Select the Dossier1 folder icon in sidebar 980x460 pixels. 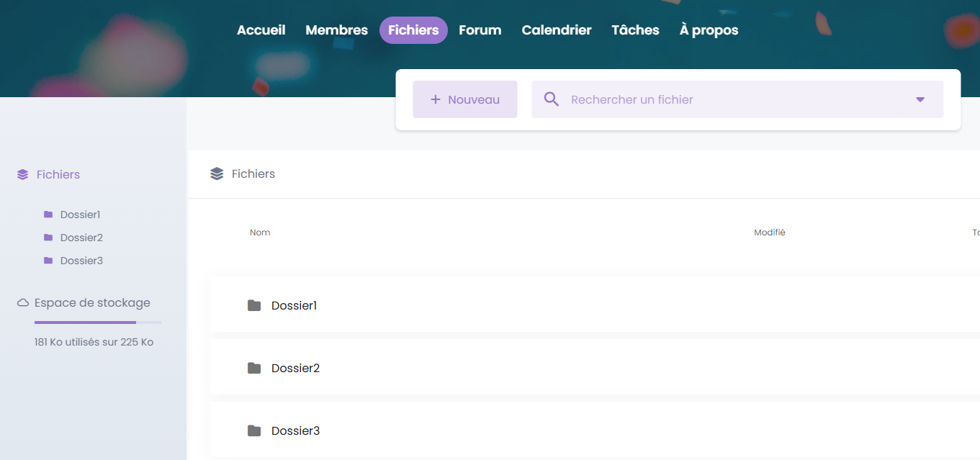click(x=48, y=215)
